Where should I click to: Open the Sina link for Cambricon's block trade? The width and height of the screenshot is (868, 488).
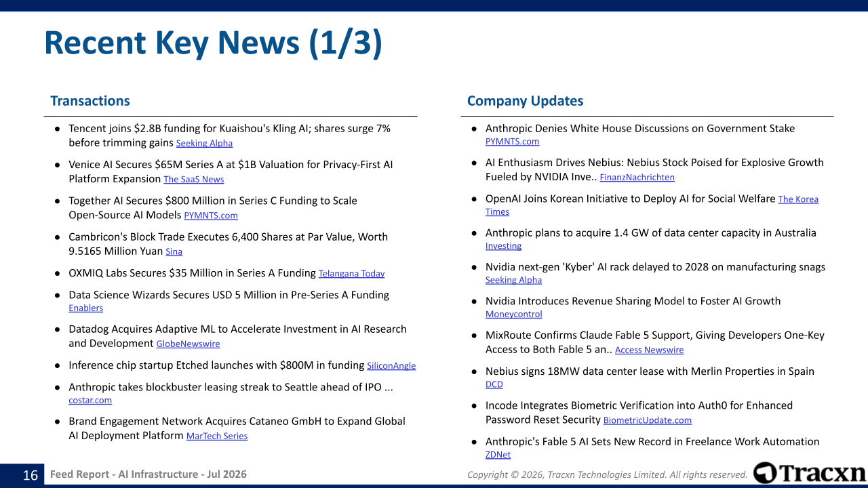click(x=174, y=251)
